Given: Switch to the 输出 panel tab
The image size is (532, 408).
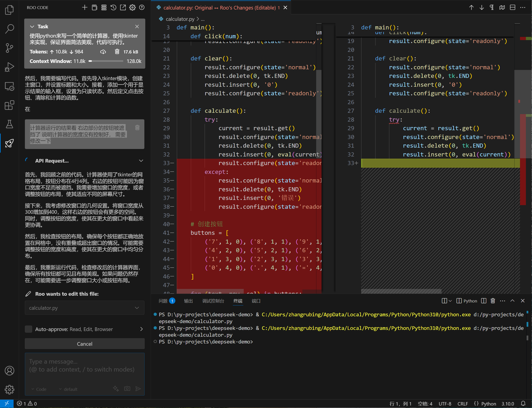Looking at the screenshot, I should [188, 301].
